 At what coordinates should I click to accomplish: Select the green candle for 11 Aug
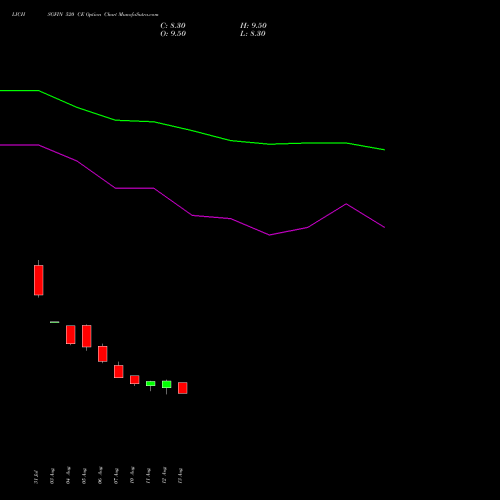[151, 384]
